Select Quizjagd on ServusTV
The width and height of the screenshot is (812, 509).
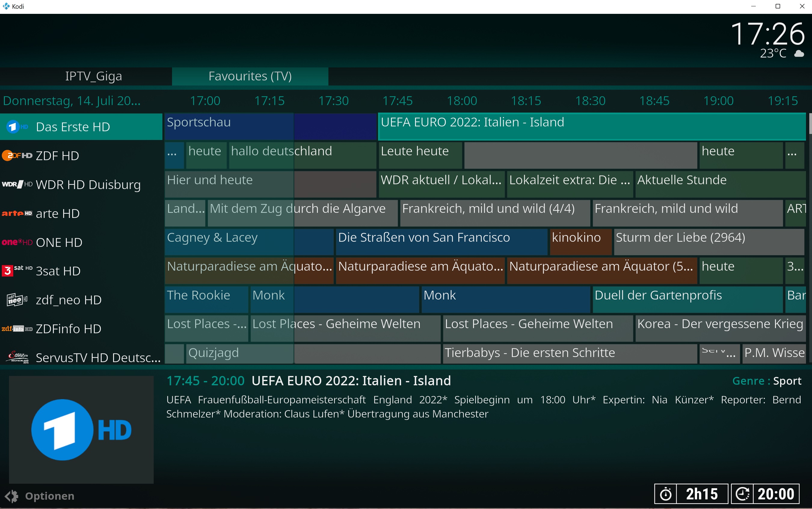click(x=313, y=353)
